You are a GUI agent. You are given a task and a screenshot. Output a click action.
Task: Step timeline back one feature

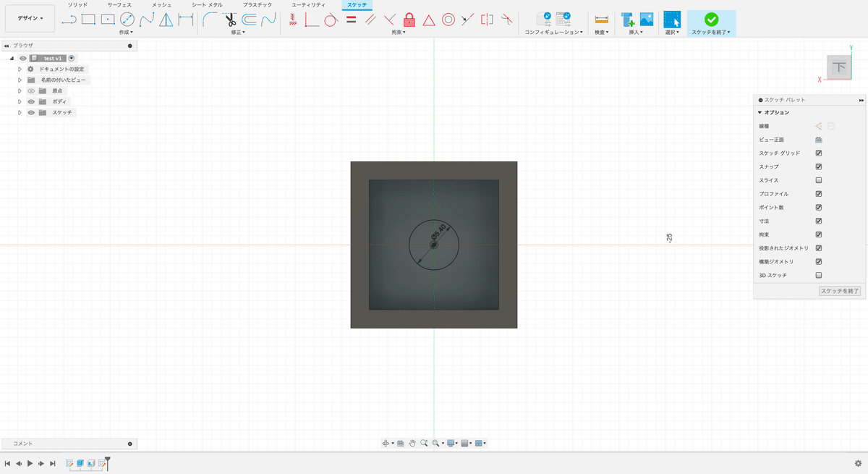19,463
